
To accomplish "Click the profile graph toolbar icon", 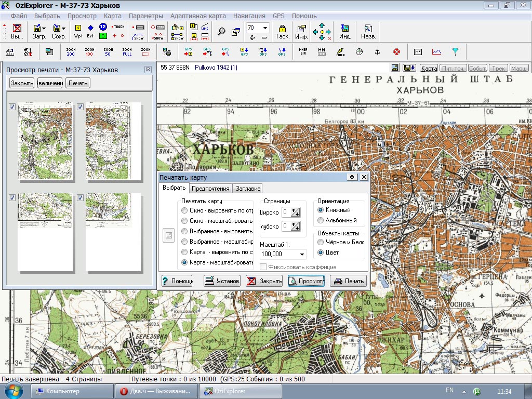I will pyautogui.click(x=436, y=51).
